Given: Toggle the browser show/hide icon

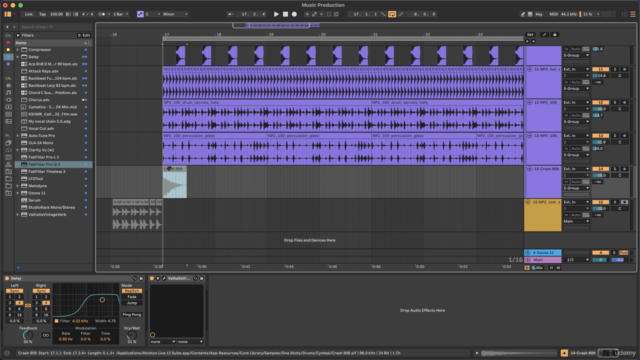Looking at the screenshot, I should click(7, 14).
